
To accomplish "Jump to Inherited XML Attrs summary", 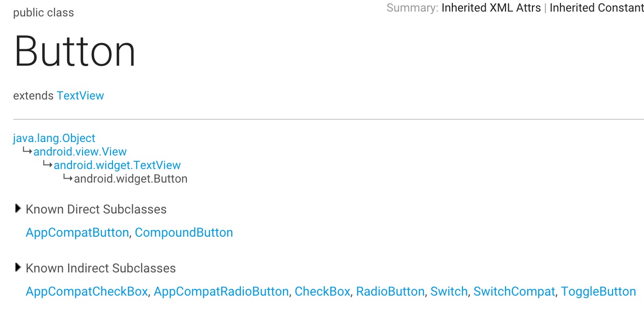I will 491,8.
